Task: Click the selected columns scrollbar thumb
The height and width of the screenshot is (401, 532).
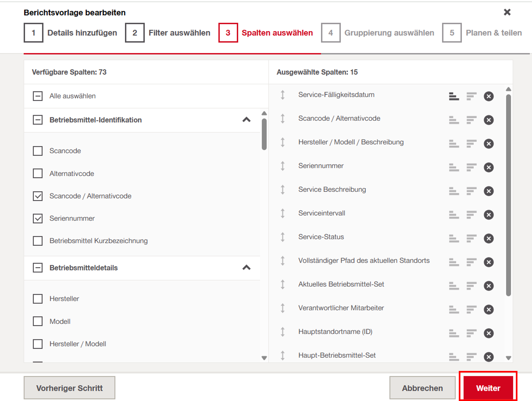Action: (508, 195)
